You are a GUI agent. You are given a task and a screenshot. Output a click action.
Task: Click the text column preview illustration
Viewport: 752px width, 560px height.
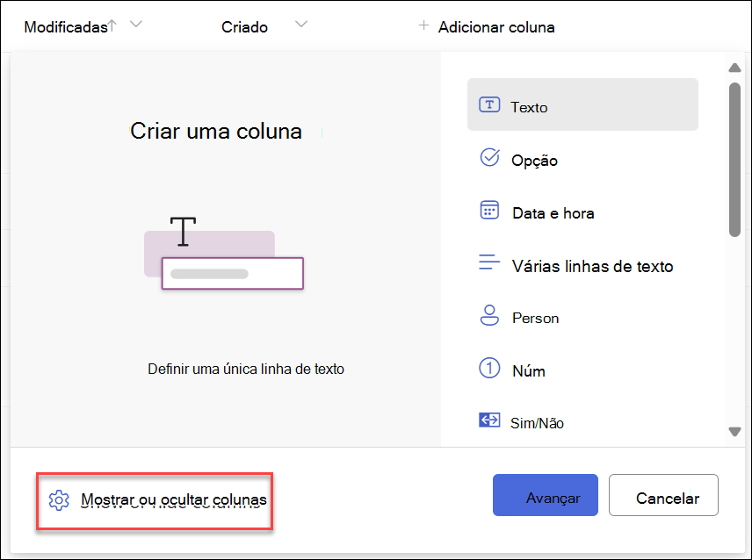point(224,253)
